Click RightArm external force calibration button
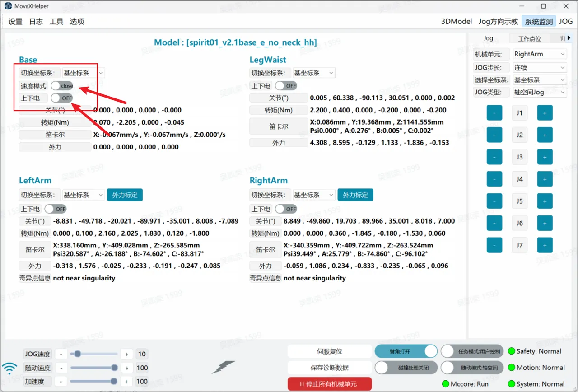 point(355,195)
